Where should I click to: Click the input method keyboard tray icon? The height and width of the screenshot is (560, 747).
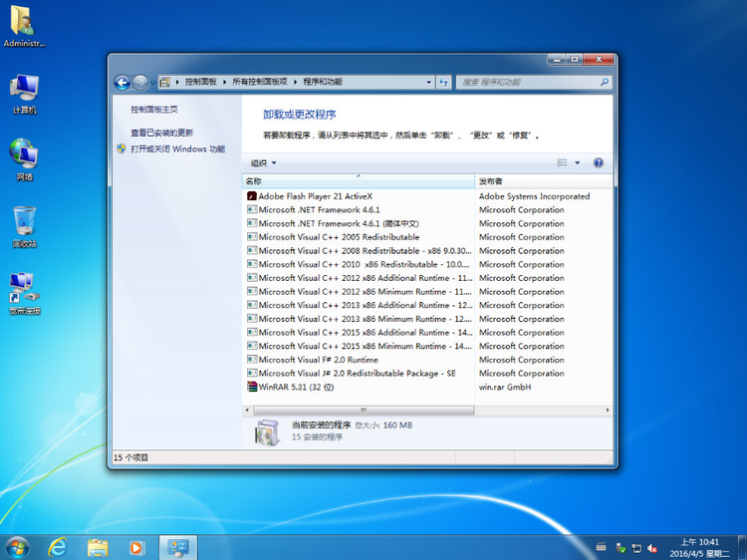click(x=602, y=548)
